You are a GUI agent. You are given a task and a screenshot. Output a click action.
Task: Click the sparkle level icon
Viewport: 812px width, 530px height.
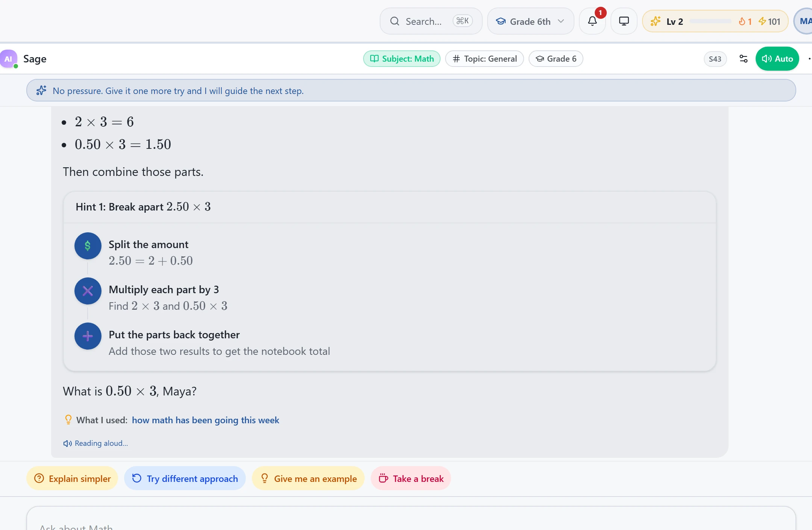click(655, 21)
